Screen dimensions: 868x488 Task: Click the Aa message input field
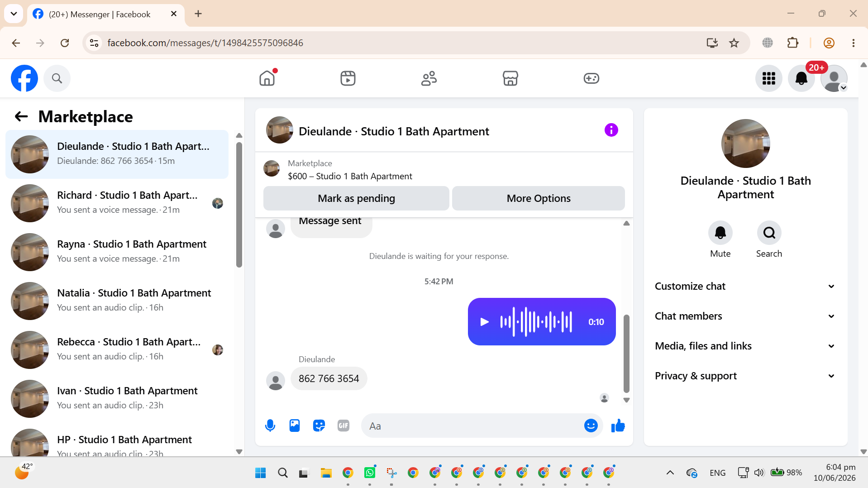pos(473,426)
